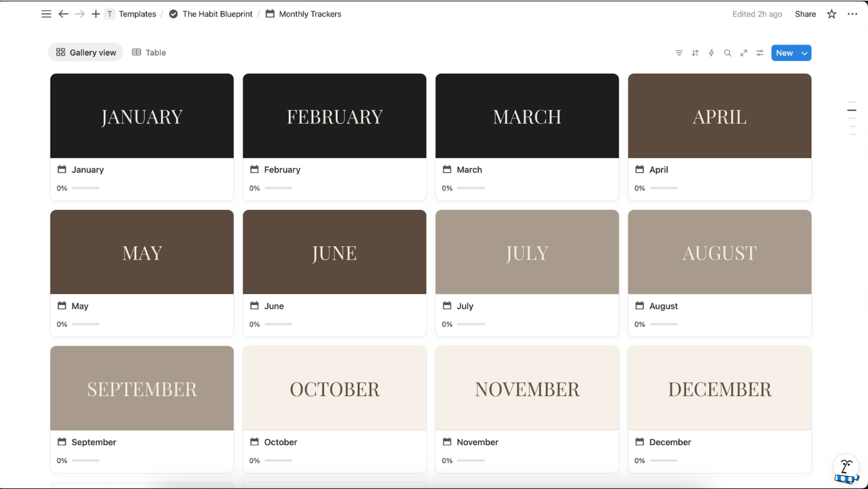Open the sort icon in database toolbar
The image size is (868, 489).
695,53
